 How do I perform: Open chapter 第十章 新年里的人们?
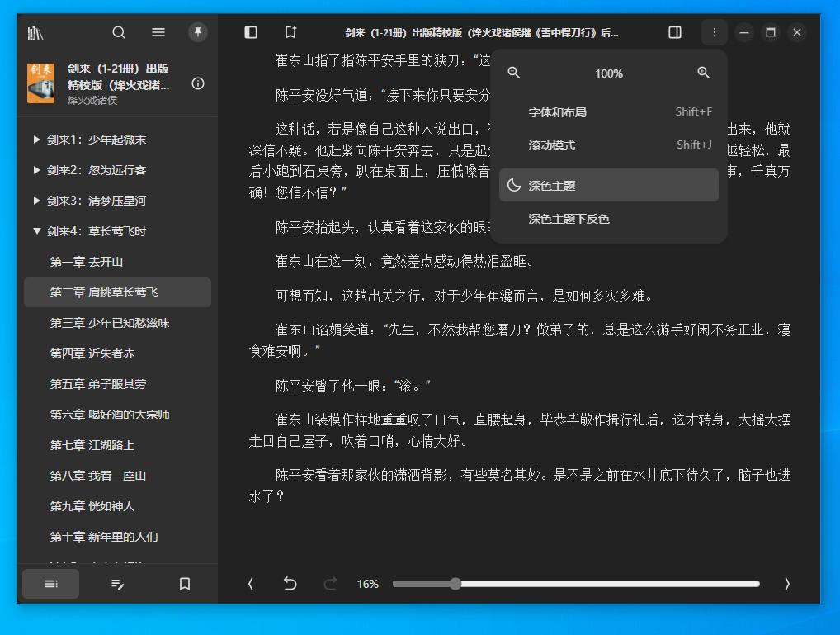(117, 537)
